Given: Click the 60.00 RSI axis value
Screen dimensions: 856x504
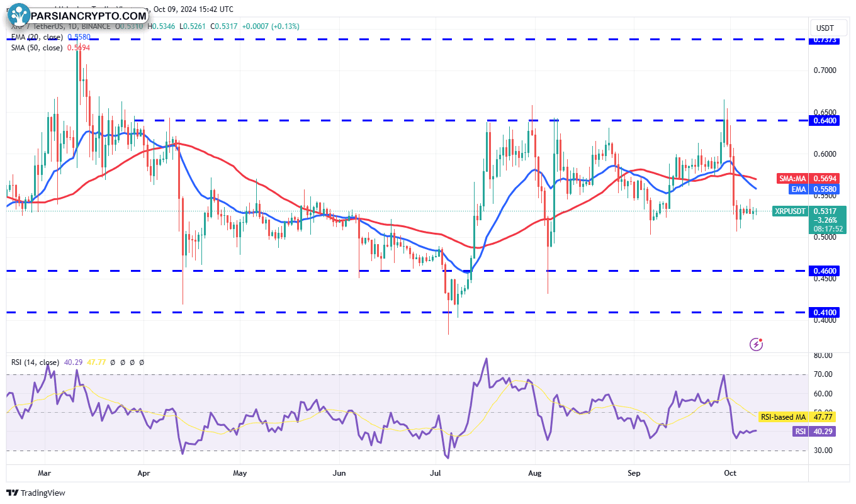Looking at the screenshot, I should click(x=823, y=394).
